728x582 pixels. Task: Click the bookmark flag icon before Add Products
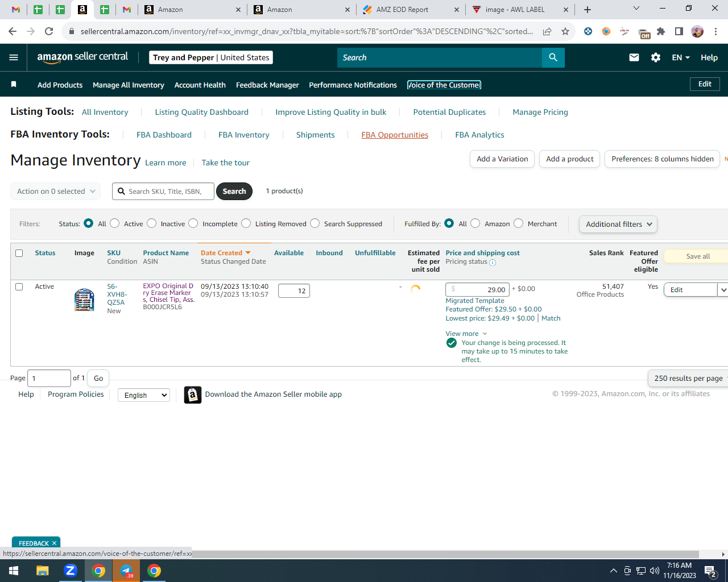click(14, 85)
